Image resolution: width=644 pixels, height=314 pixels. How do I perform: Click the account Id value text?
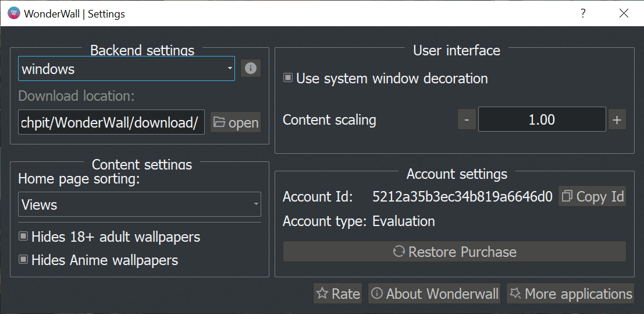click(x=462, y=197)
